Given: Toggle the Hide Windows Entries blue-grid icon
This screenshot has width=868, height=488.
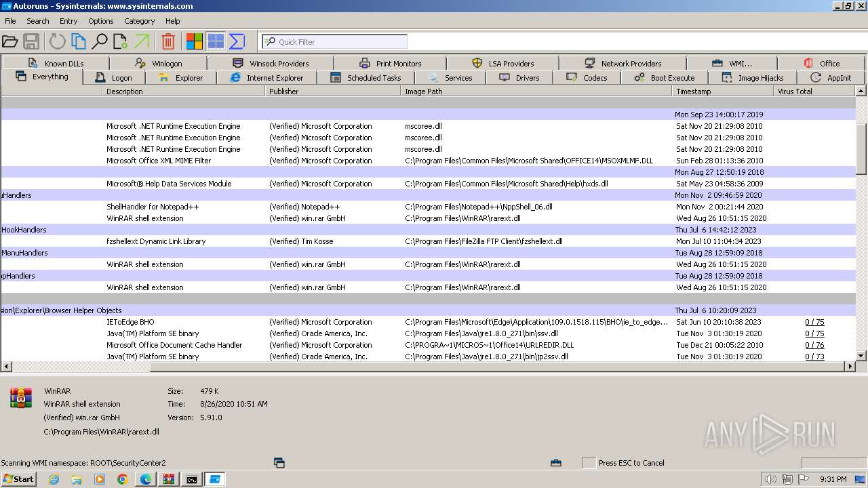Looking at the screenshot, I should (216, 41).
